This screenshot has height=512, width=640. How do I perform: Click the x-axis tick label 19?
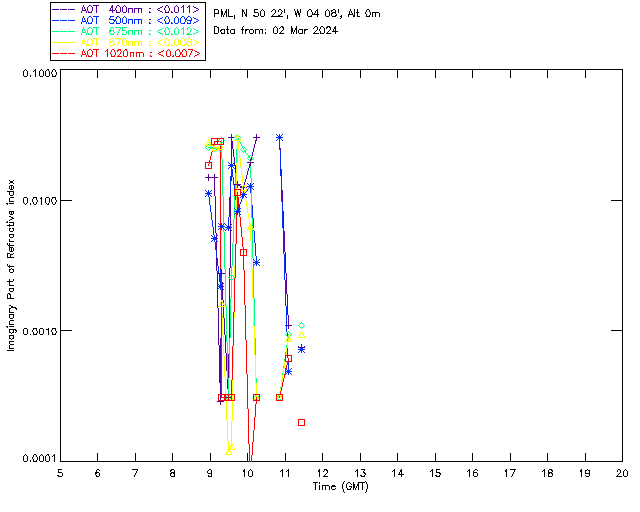(x=585, y=473)
